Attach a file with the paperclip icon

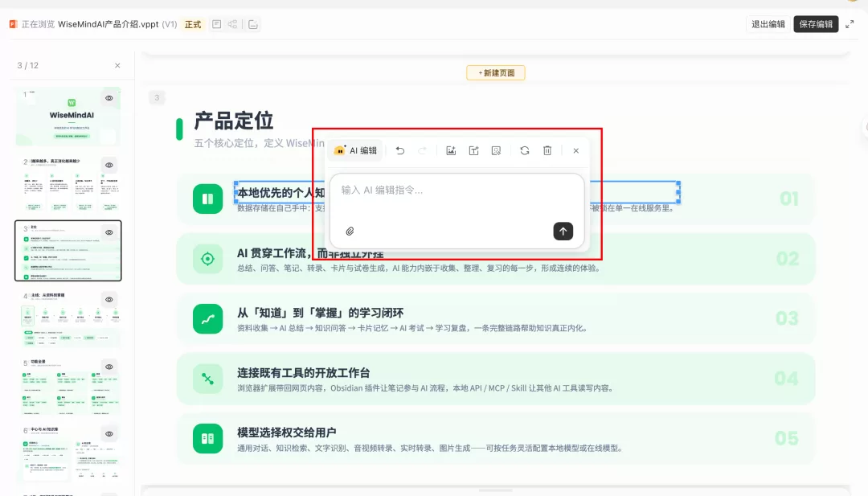click(x=350, y=232)
